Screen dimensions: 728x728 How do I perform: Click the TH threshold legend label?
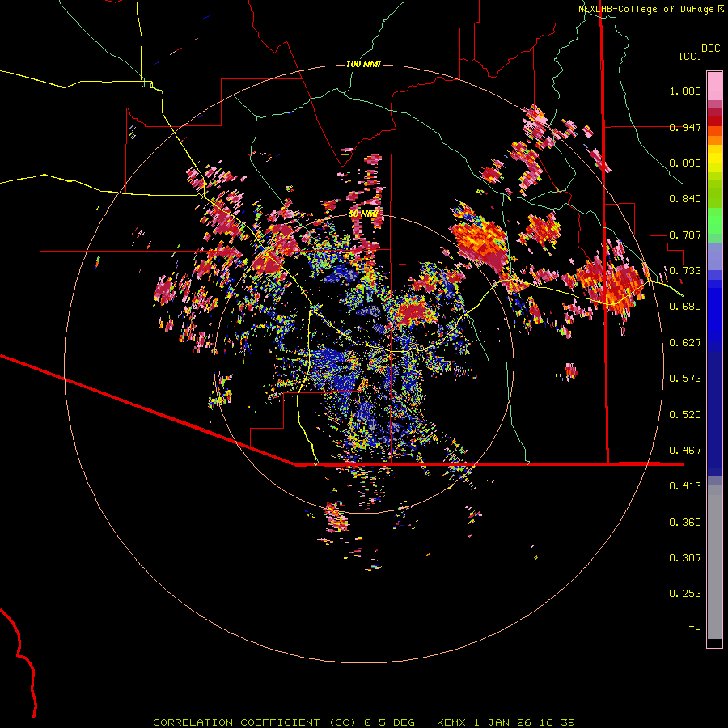point(695,630)
